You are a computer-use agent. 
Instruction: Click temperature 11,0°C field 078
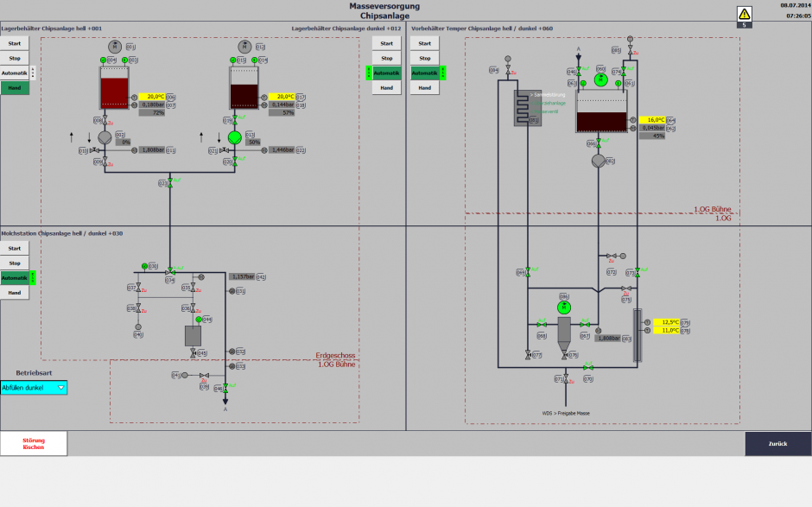pyautogui.click(x=667, y=331)
